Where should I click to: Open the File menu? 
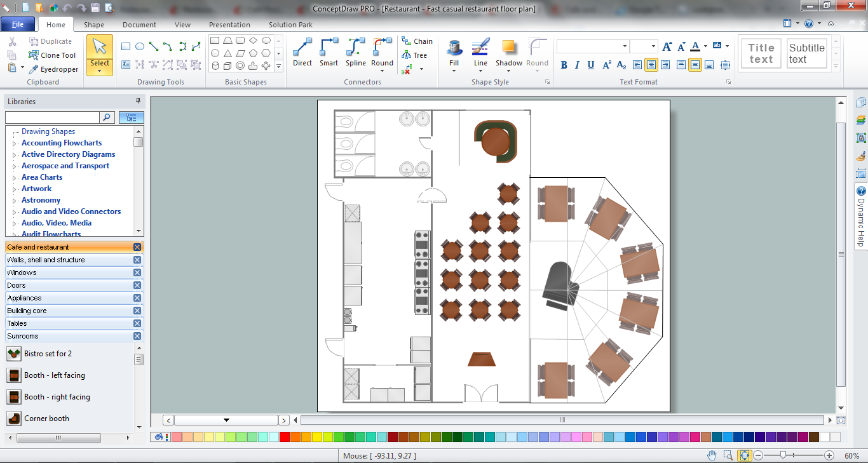click(18, 25)
